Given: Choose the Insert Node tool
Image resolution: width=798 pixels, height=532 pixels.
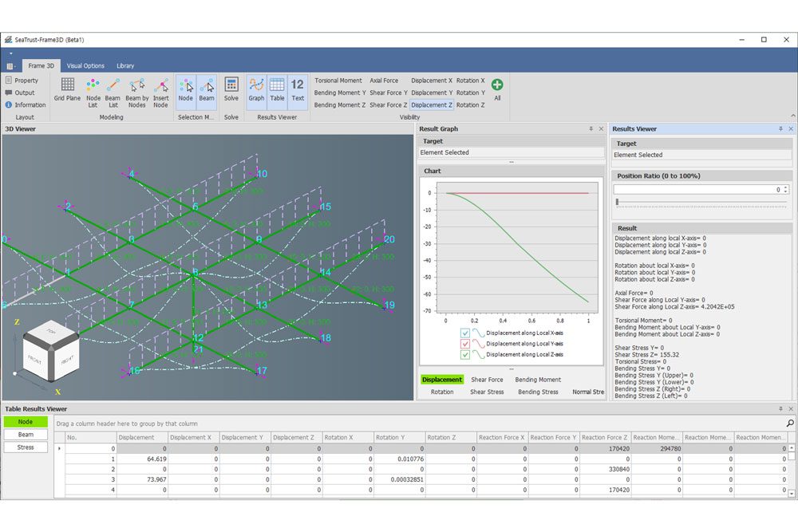Looking at the screenshot, I should [x=161, y=93].
